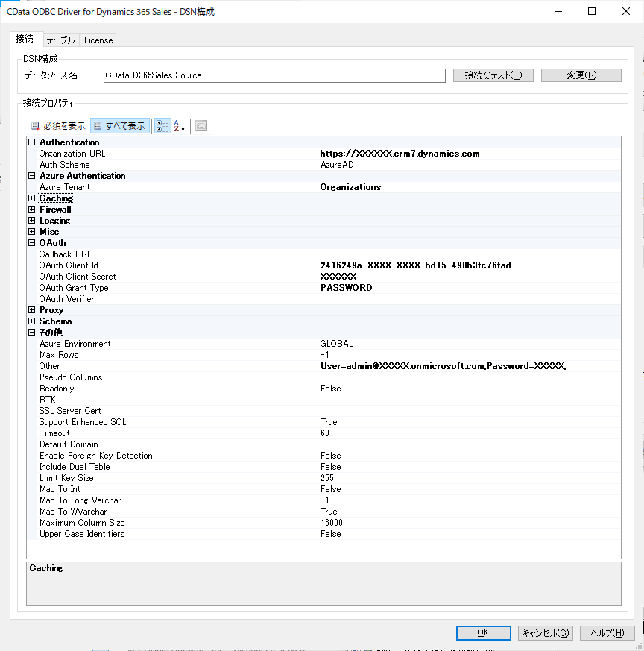Screen dimensions: 644x651
Task: Collapse the Authentication section
Action: point(31,142)
